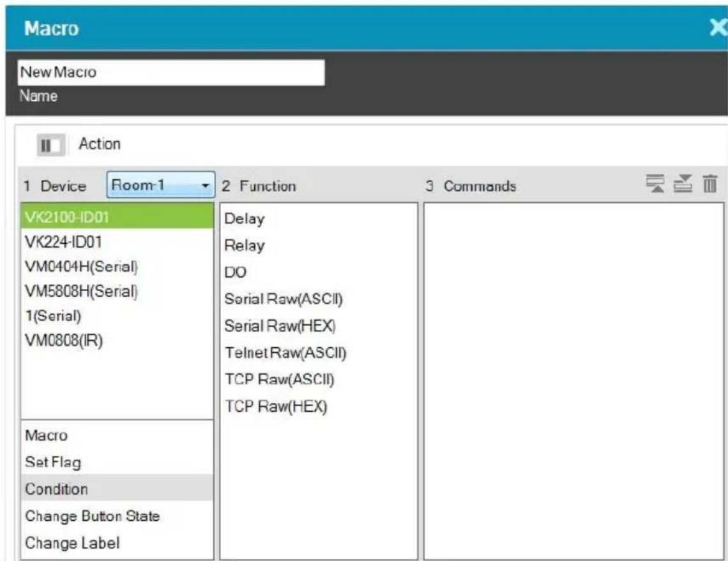Delete command with trash icon
The height and width of the screenshot is (561, 728).
point(709,184)
